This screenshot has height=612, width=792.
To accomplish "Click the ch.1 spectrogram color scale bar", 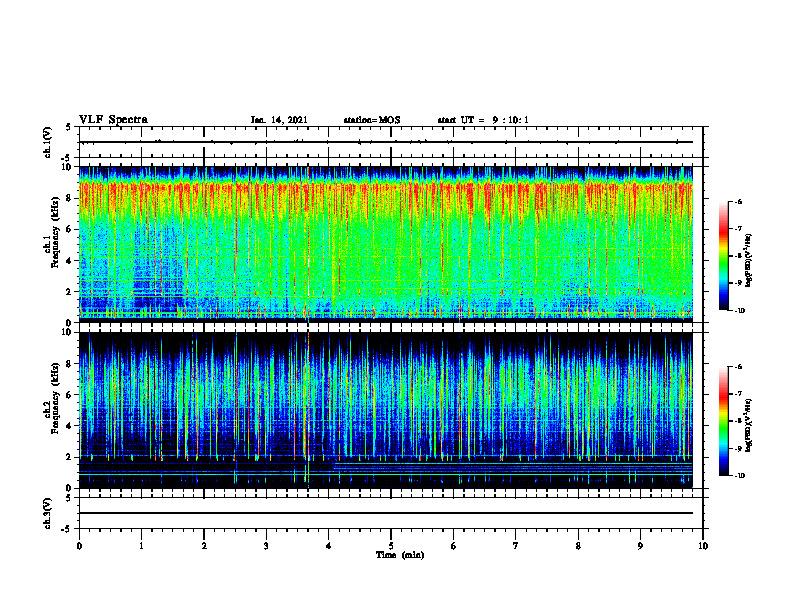I will [x=723, y=256].
